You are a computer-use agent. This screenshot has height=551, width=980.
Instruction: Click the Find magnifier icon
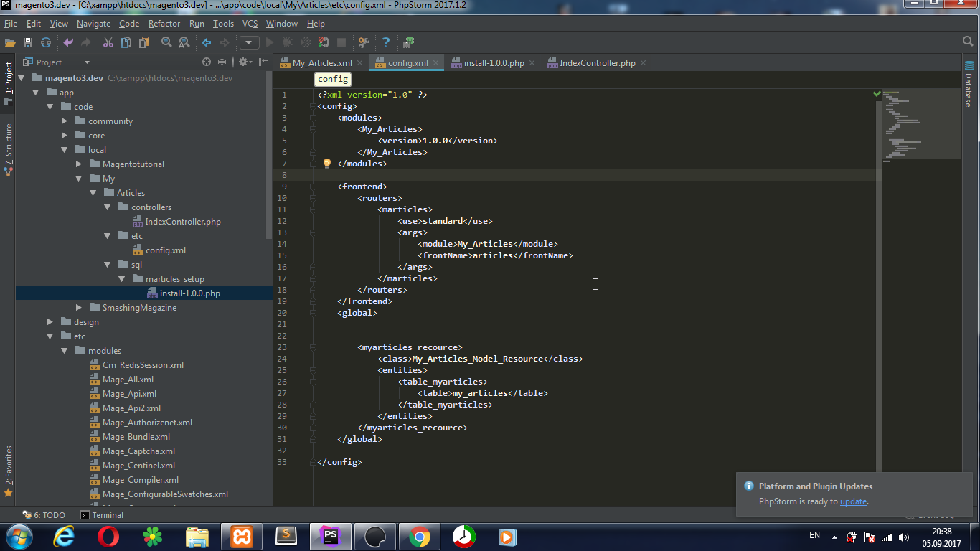(166, 42)
